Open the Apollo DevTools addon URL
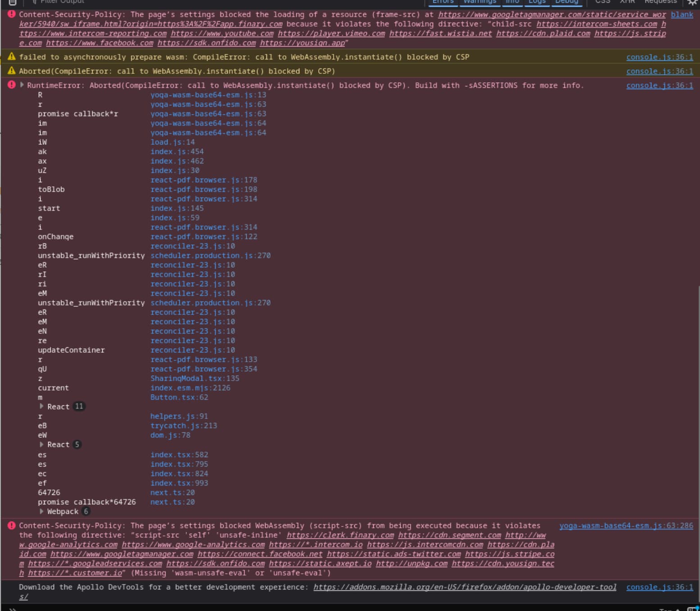 pos(465,587)
